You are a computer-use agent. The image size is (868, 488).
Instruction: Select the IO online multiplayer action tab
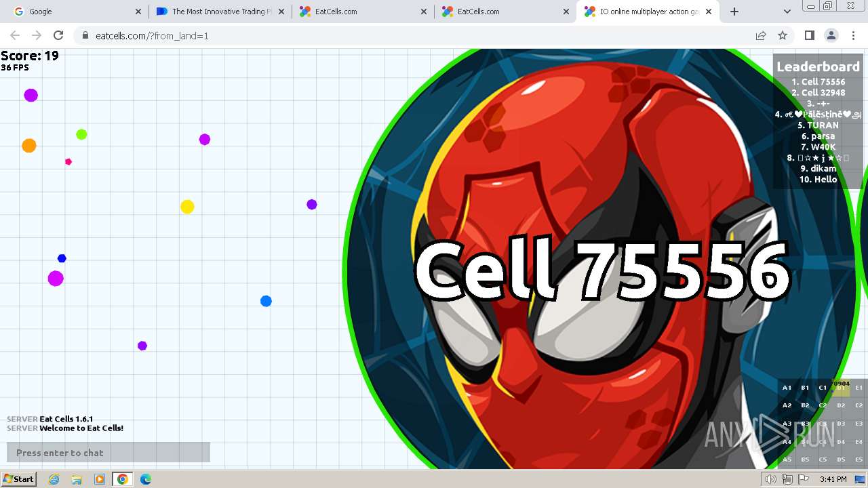tap(648, 12)
